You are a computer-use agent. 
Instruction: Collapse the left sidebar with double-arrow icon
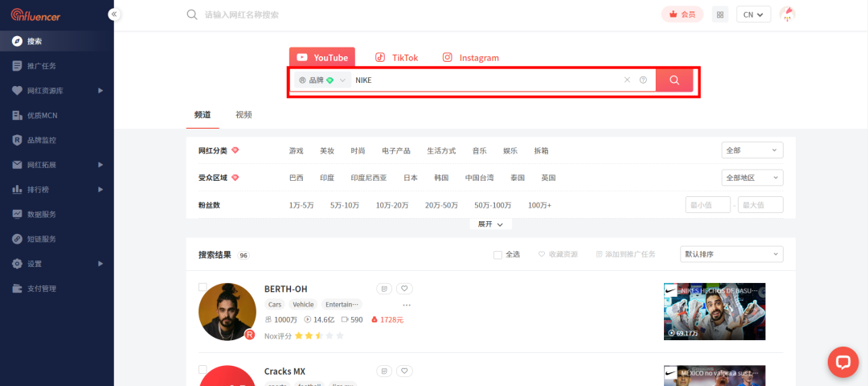pos(114,14)
